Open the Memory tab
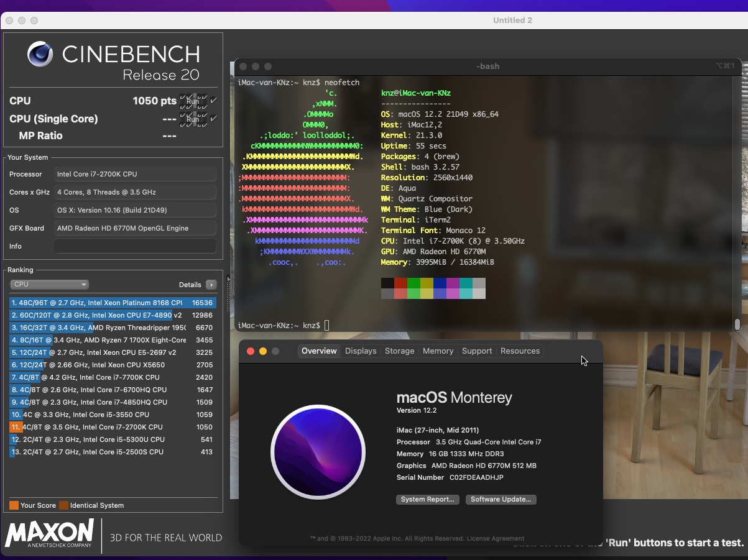 438,351
